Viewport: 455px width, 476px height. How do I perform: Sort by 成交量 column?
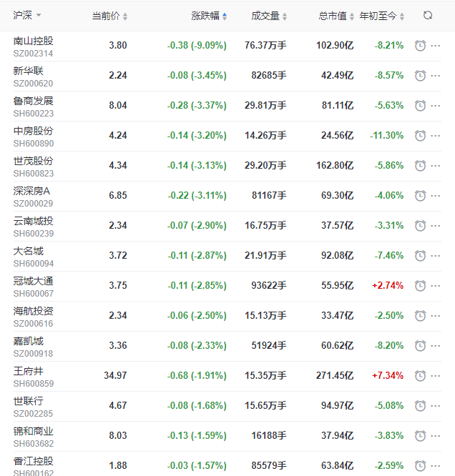click(269, 16)
